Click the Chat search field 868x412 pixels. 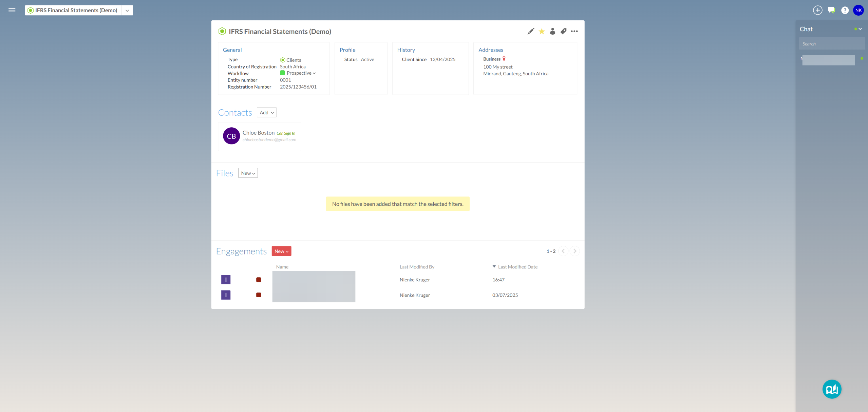pyautogui.click(x=831, y=44)
